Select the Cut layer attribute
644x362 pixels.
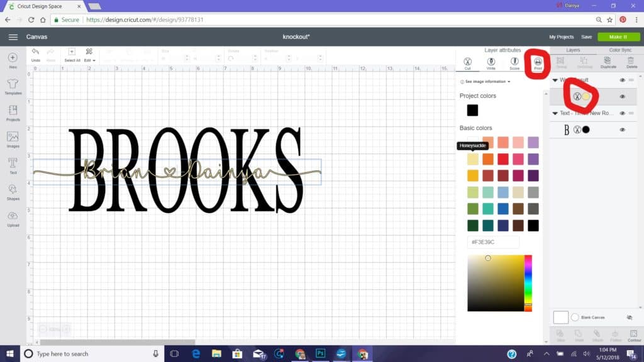point(467,63)
